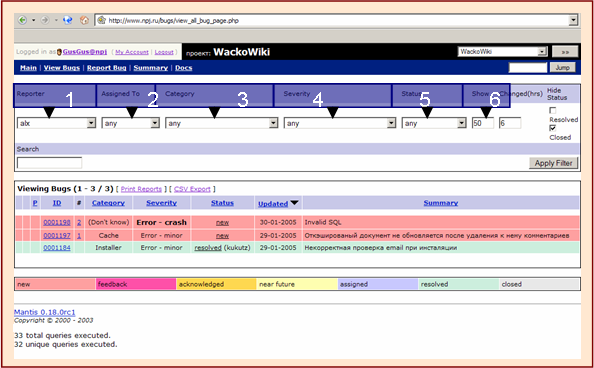594x368 pixels.
Task: Click the 30-01-2005 updated date cell
Action: [x=278, y=222]
